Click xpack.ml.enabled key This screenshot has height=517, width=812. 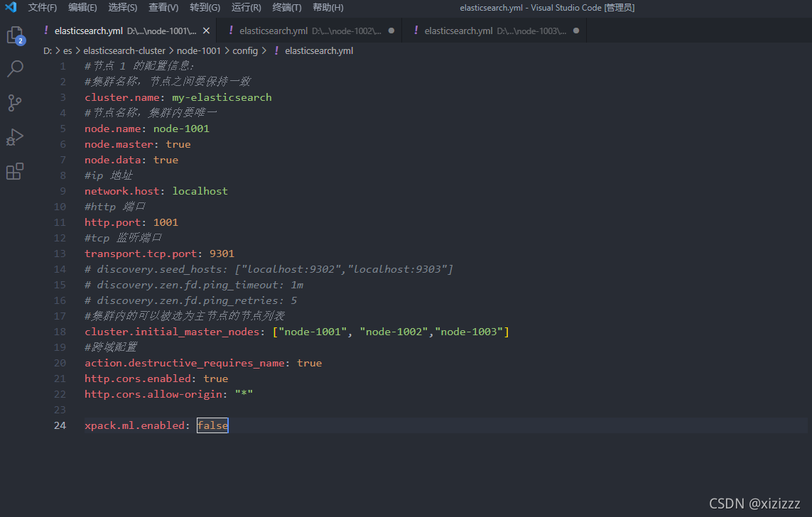click(x=135, y=425)
